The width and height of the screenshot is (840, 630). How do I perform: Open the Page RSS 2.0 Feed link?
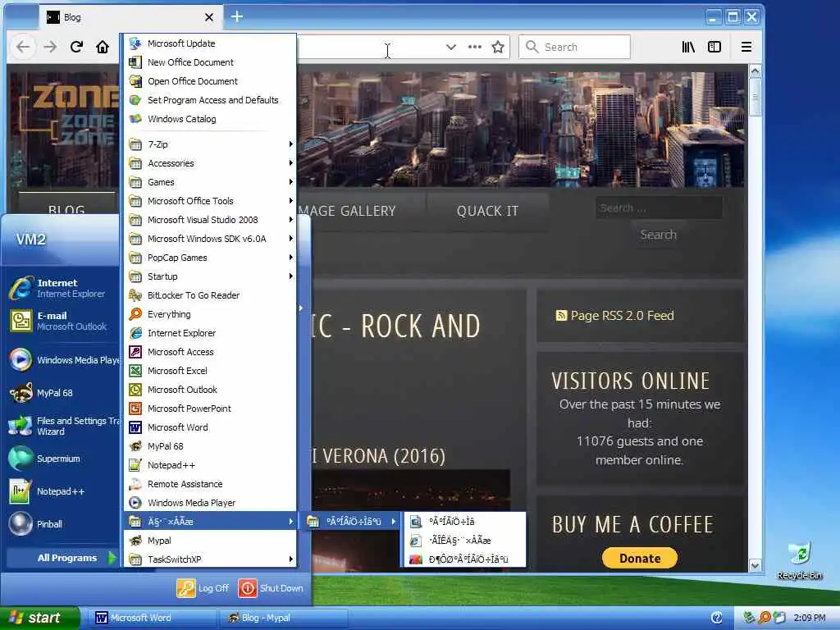click(x=615, y=316)
